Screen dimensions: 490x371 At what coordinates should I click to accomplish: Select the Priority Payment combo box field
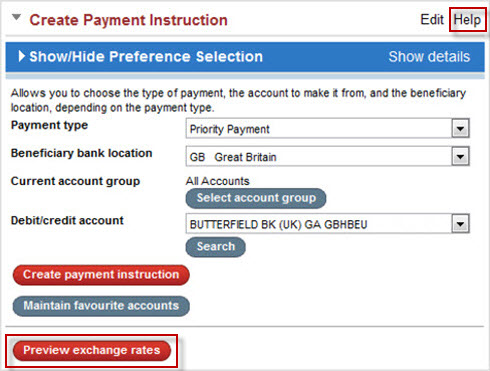(x=327, y=129)
